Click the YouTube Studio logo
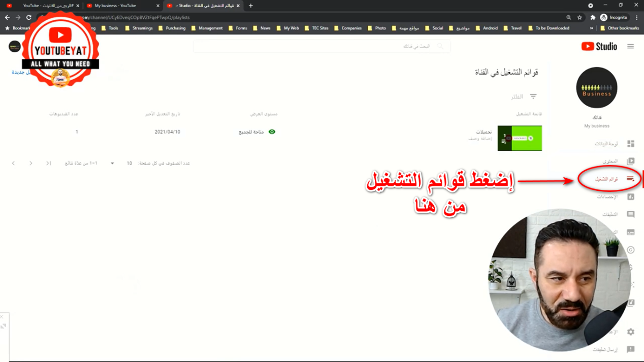 click(599, 46)
